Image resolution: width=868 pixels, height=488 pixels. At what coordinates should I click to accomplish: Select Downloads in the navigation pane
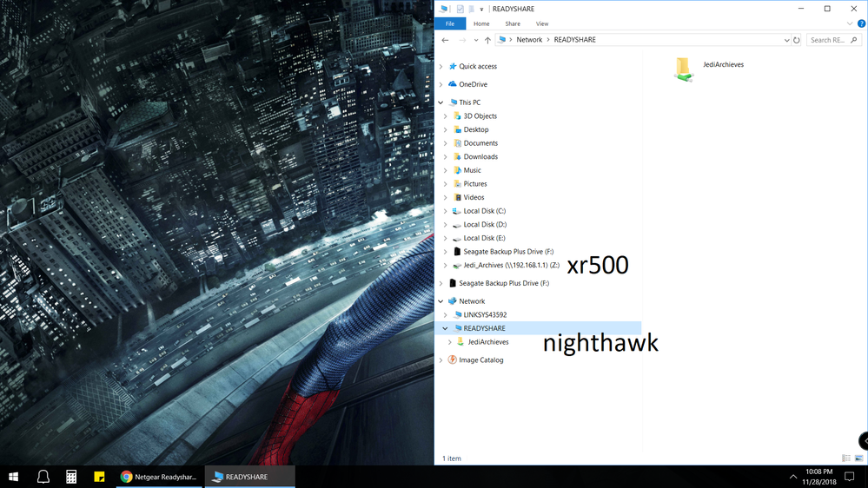(x=480, y=157)
